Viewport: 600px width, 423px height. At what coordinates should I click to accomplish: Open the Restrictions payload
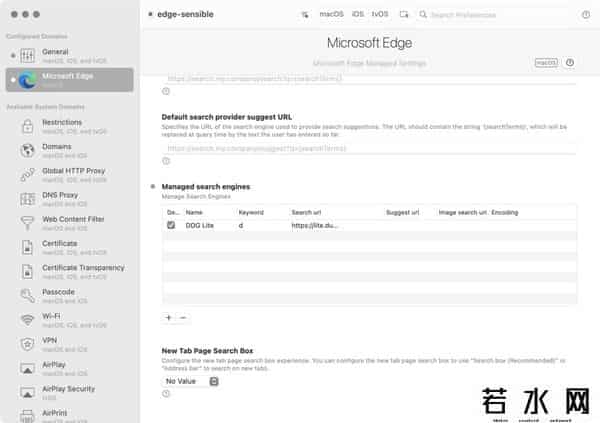70,126
